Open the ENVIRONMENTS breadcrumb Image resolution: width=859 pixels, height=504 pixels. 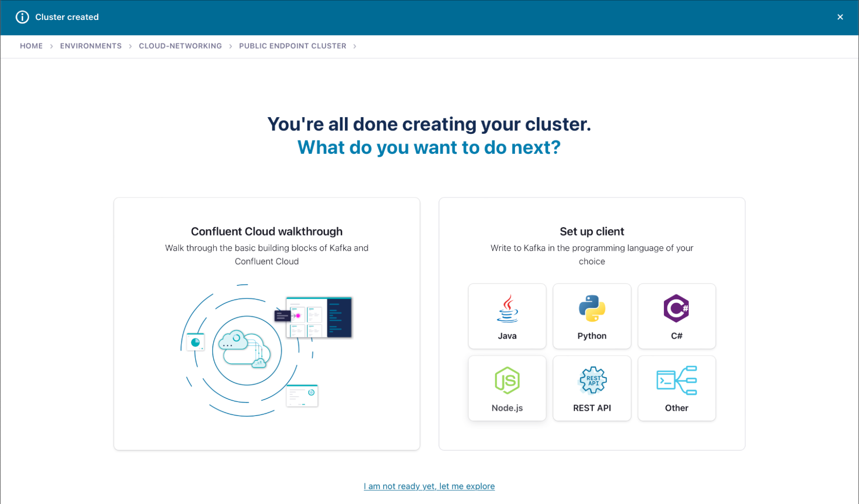coord(91,46)
